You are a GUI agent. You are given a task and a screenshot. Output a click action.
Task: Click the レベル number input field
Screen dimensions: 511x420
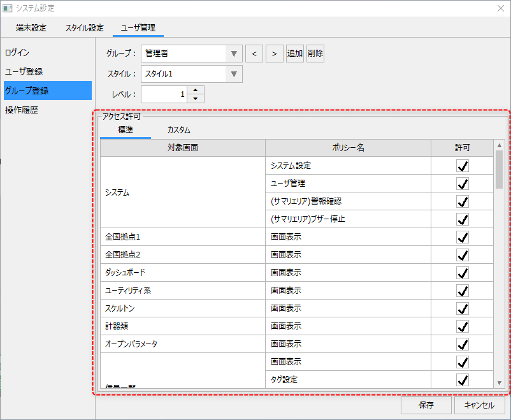click(164, 94)
